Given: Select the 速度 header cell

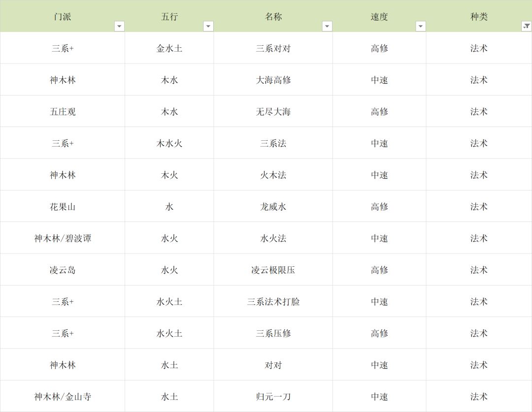Looking at the screenshot, I should coord(379,16).
